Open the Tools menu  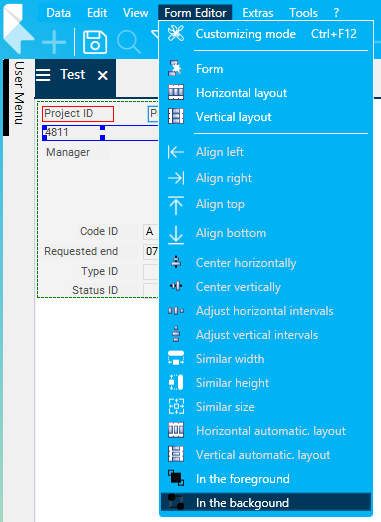click(303, 13)
